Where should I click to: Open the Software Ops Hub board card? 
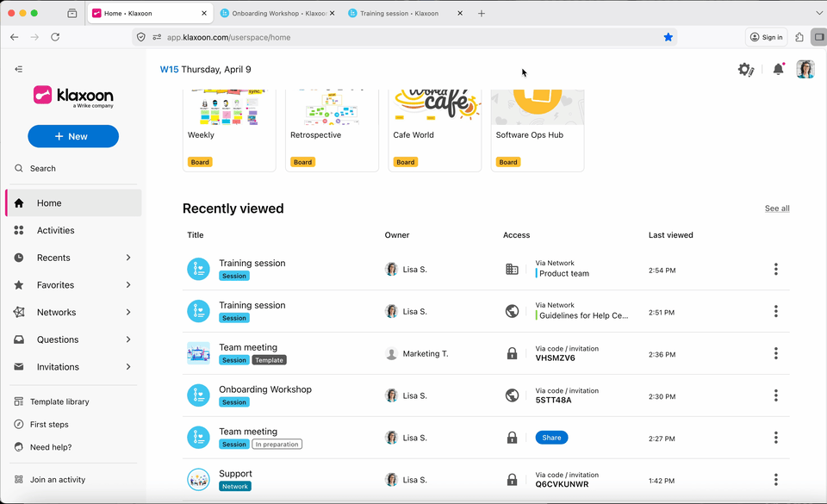point(538,130)
